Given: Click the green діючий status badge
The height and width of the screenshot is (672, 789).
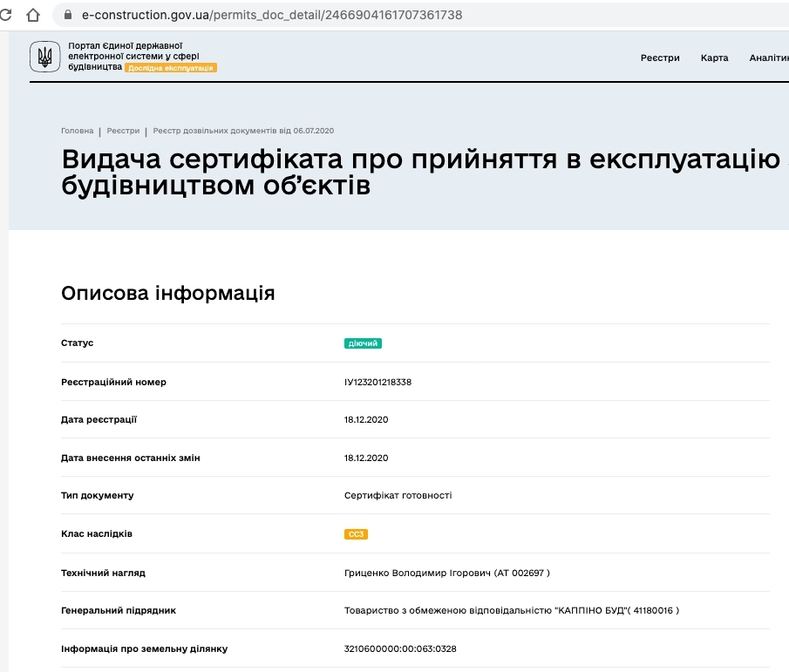Looking at the screenshot, I should 363,343.
